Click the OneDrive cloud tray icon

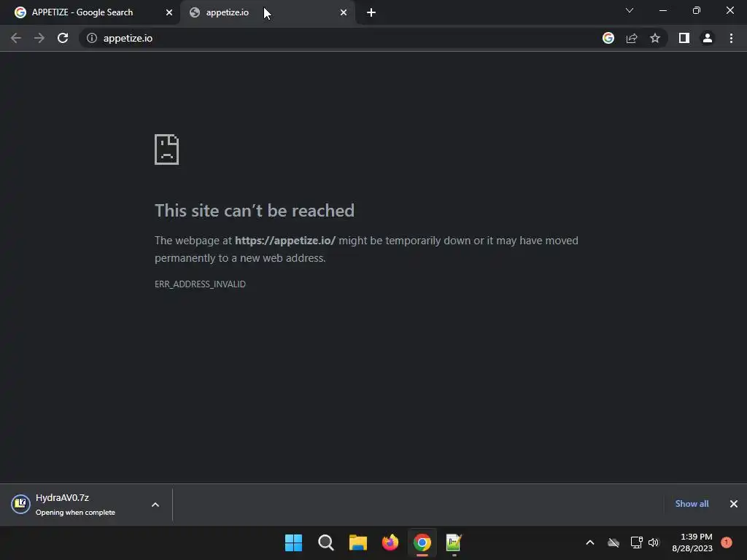click(614, 542)
